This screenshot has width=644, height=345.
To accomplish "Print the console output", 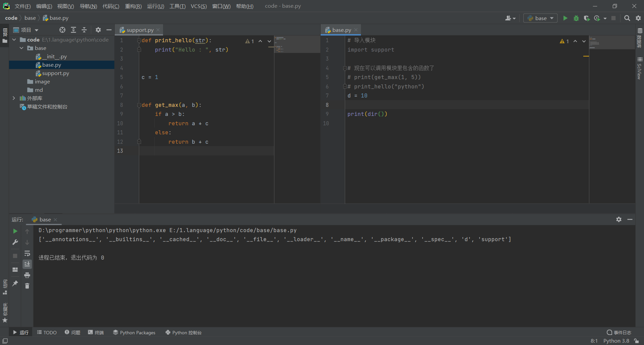I will tap(27, 275).
